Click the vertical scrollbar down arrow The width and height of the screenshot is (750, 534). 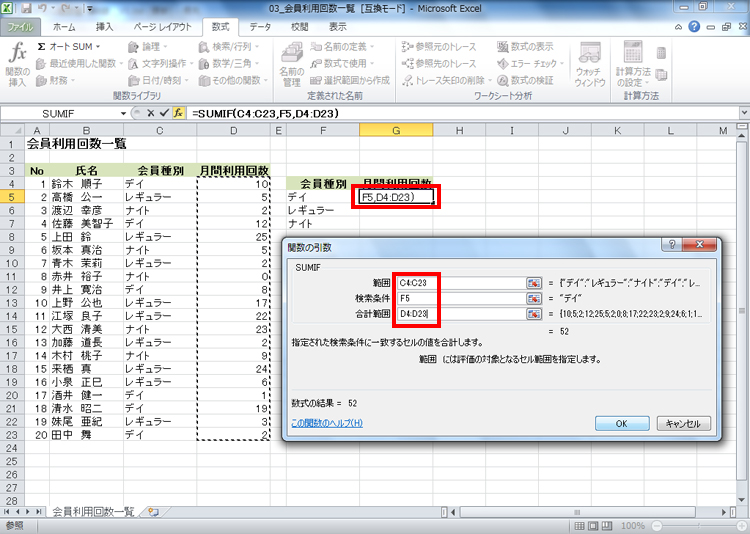click(742, 499)
